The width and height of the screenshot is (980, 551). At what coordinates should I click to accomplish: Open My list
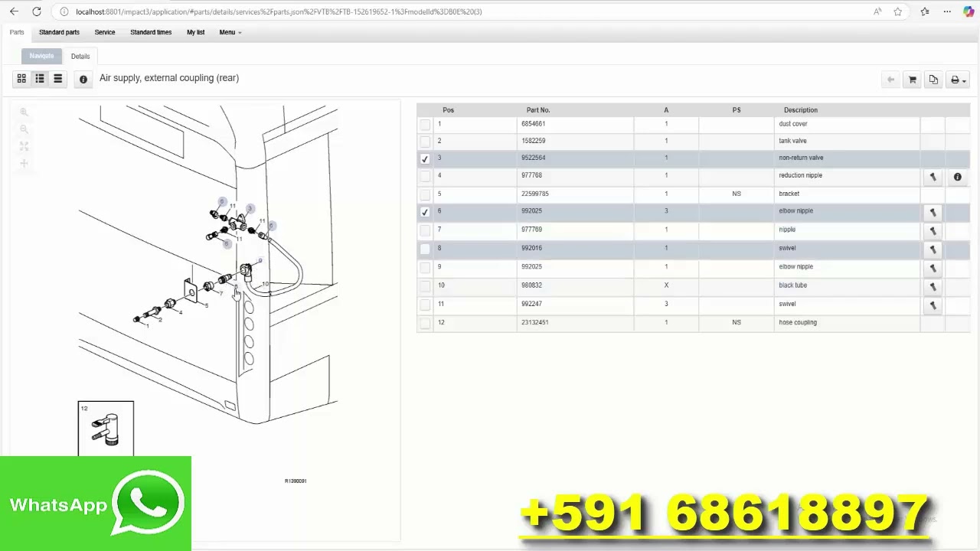click(195, 32)
